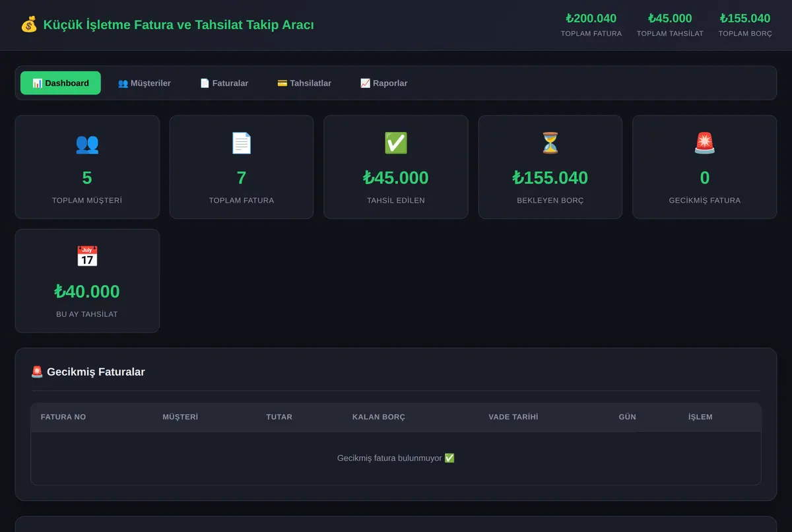Click the green checkmark icon on Tahsil Edilen card

[396, 143]
